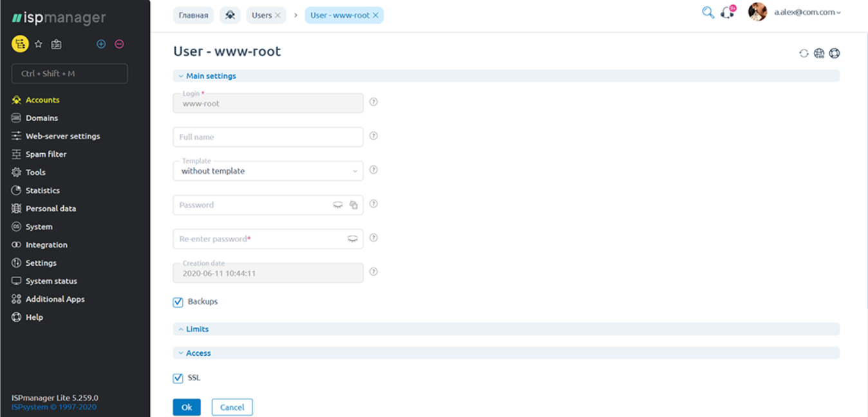This screenshot has height=417, width=868.
Task: Open the a.alex@com.com user menu
Action: (x=806, y=12)
